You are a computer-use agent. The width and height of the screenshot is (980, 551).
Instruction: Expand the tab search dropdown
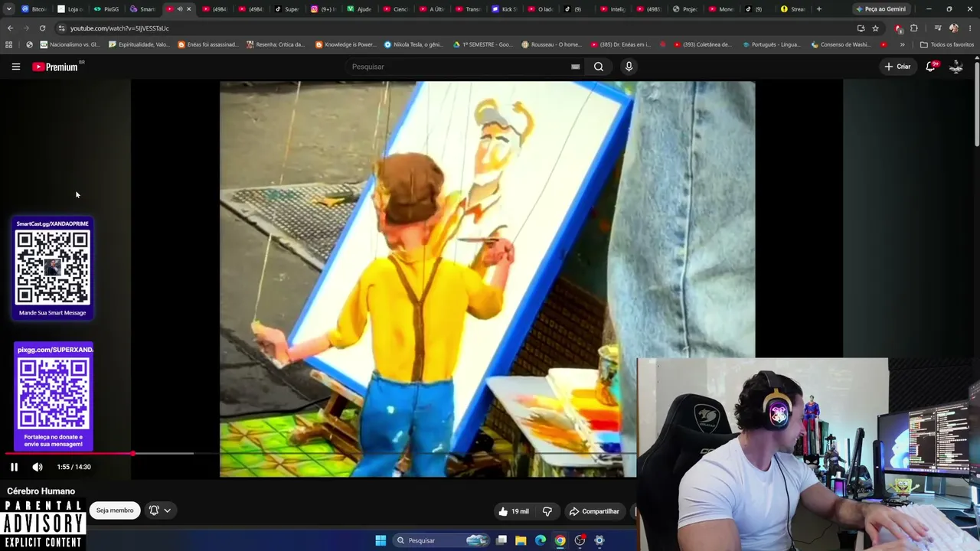click(9, 9)
